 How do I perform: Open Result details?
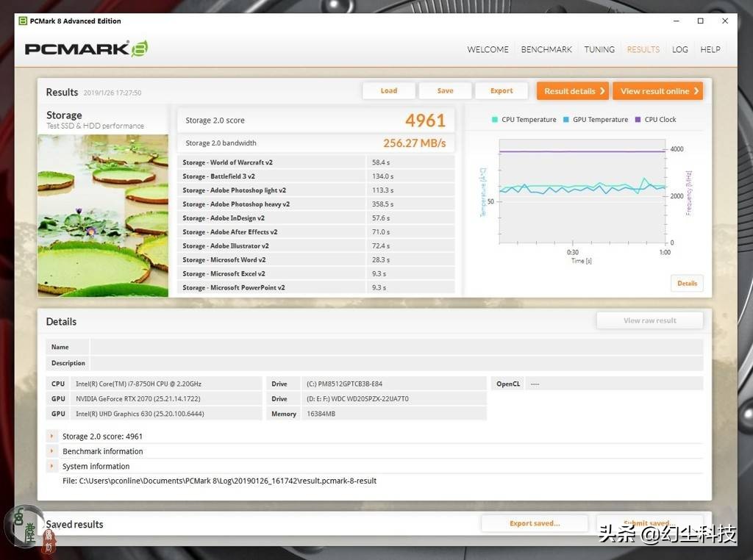(573, 91)
